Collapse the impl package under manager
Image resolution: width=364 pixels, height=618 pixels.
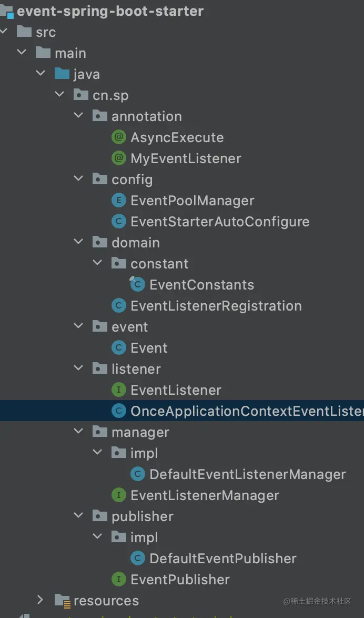97,453
